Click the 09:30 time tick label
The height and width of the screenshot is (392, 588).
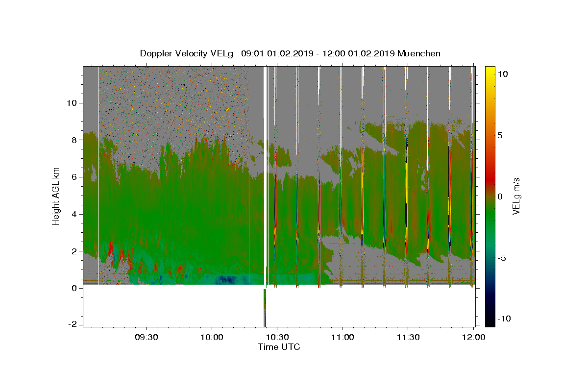tap(147, 338)
